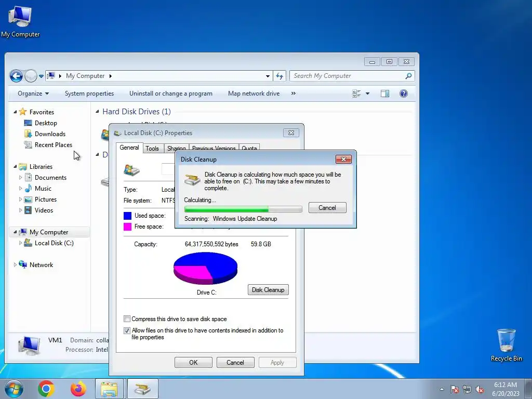Open the network tray icon
Viewport: 532px width, 399px height.
point(467,389)
